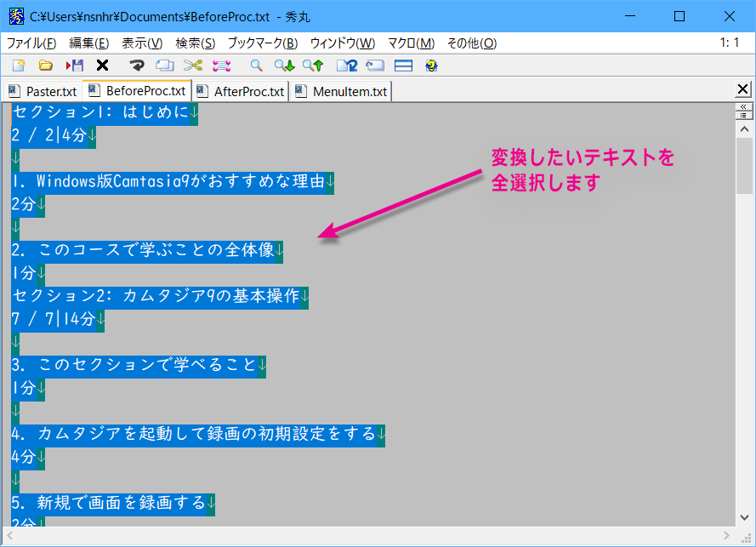Open the 検索(S) menu
Screen dimensions: 756x547
click(196, 43)
